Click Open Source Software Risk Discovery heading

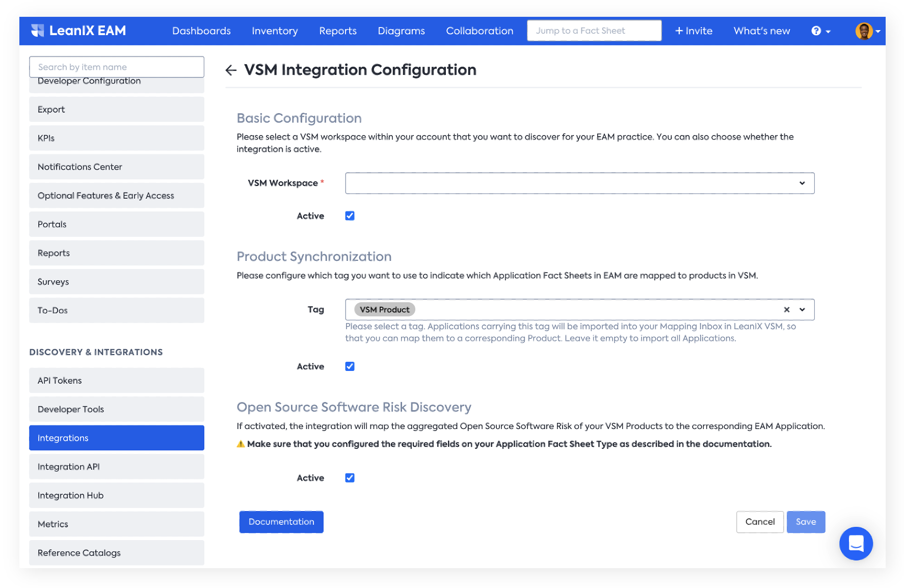click(x=354, y=407)
